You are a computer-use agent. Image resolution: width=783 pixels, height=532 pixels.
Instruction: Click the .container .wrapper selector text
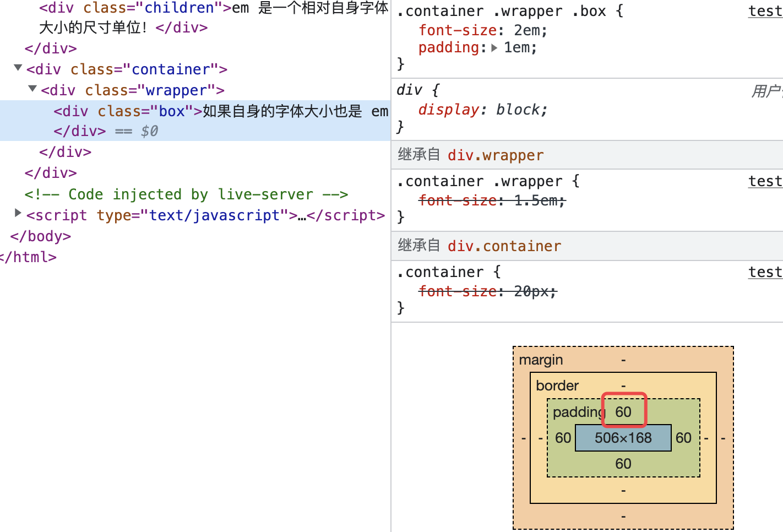(479, 181)
